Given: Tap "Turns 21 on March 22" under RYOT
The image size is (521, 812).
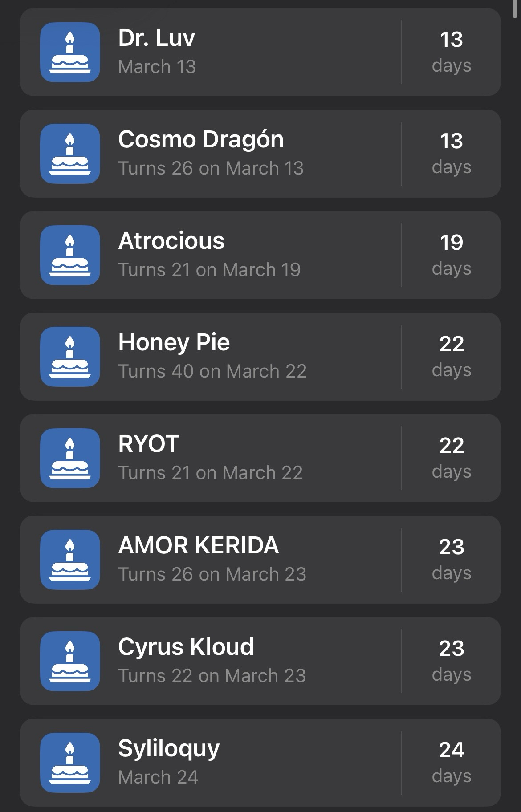Looking at the screenshot, I should click(x=210, y=473).
